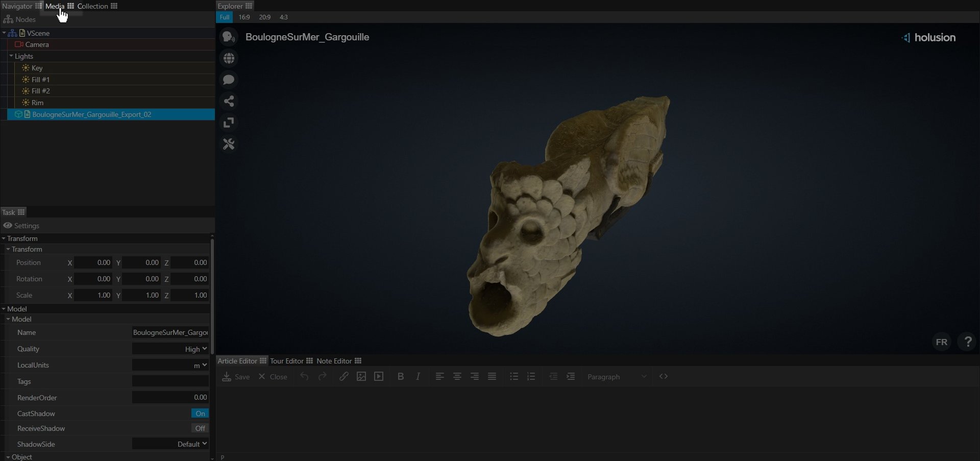This screenshot has width=980, height=461.
Task: Click the share icon in viewer sidebar
Action: pyautogui.click(x=229, y=101)
